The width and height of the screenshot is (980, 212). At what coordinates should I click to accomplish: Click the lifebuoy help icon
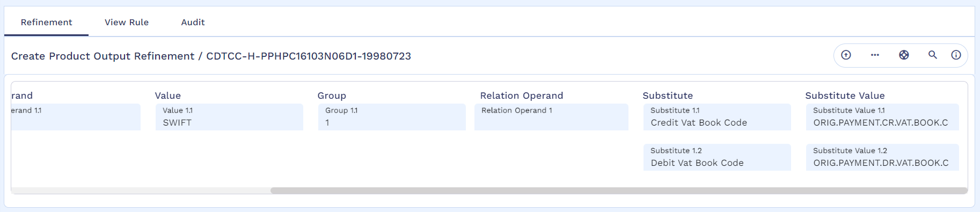pos(904,55)
